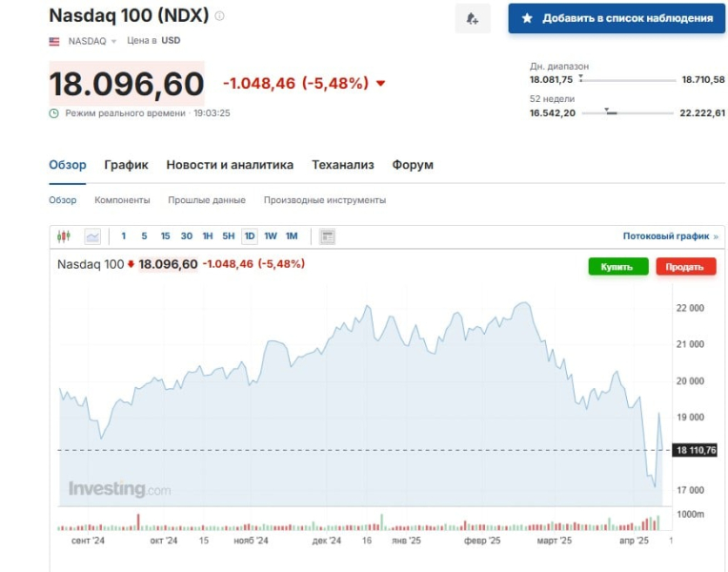The height and width of the screenshot is (572, 728).
Task: Click the US flag icon
Action: (54, 41)
